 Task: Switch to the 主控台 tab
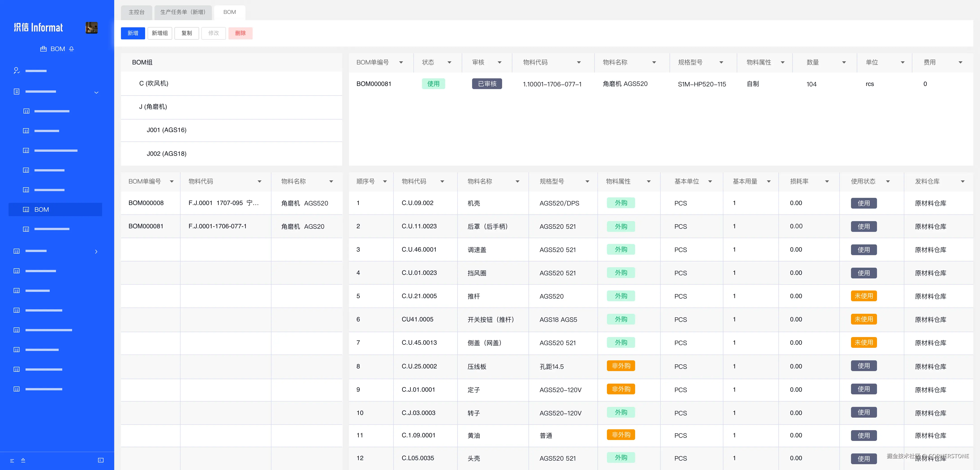[x=136, y=12]
